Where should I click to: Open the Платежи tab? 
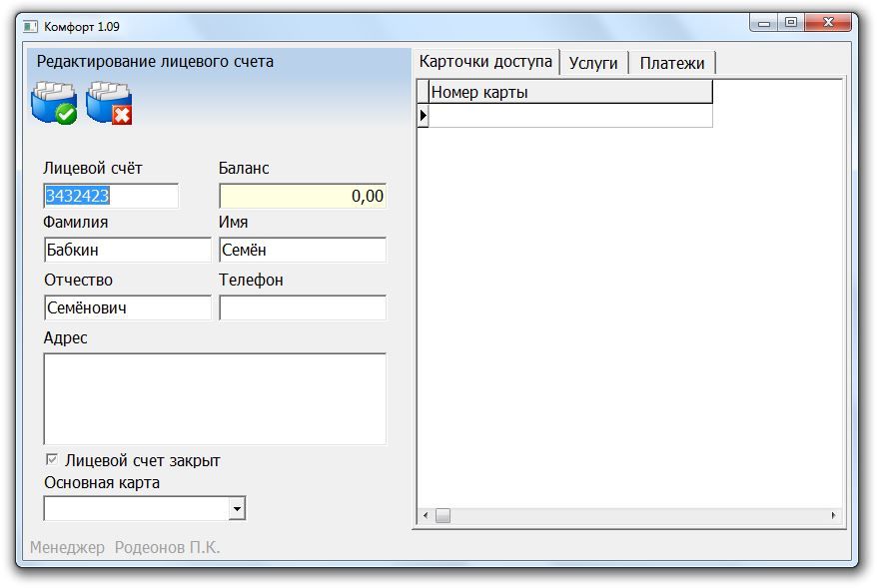pyautogui.click(x=671, y=63)
